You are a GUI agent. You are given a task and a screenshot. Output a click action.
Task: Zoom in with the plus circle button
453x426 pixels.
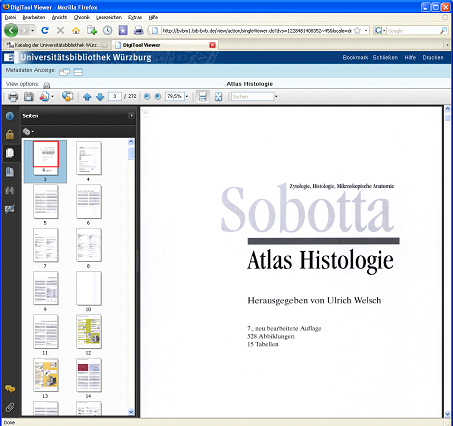(x=158, y=97)
